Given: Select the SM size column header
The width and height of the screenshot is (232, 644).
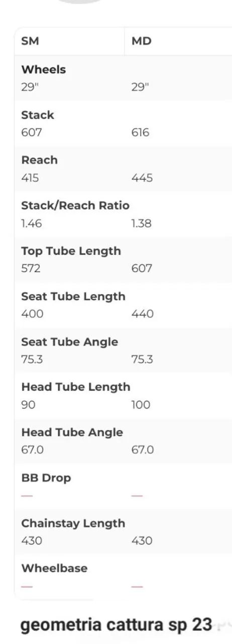Looking at the screenshot, I should [x=30, y=41].
